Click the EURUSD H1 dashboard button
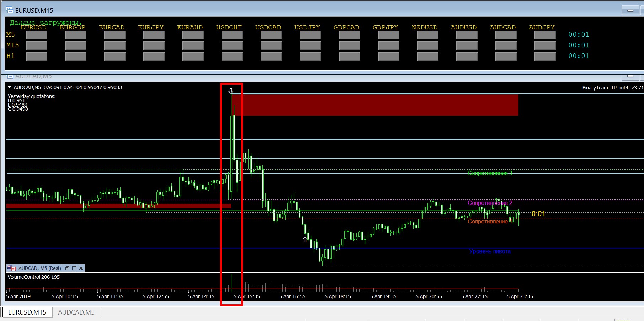The height and width of the screenshot is (321, 644). pyautogui.click(x=37, y=56)
